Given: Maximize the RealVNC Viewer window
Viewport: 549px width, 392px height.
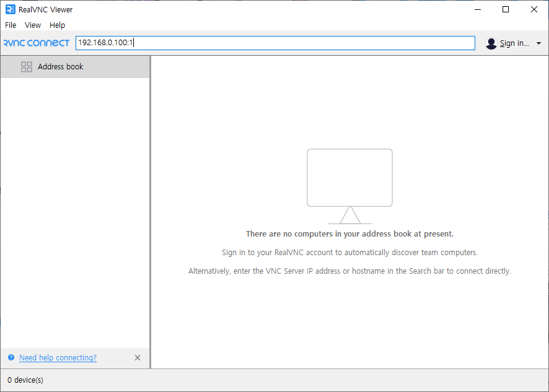Looking at the screenshot, I should point(506,9).
